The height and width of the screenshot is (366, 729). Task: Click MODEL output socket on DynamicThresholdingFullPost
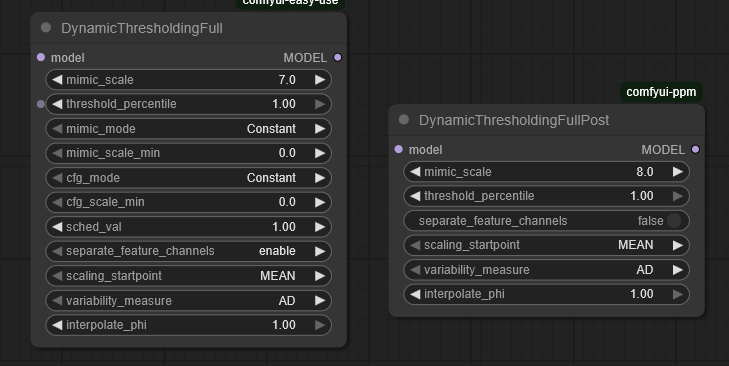click(x=696, y=149)
